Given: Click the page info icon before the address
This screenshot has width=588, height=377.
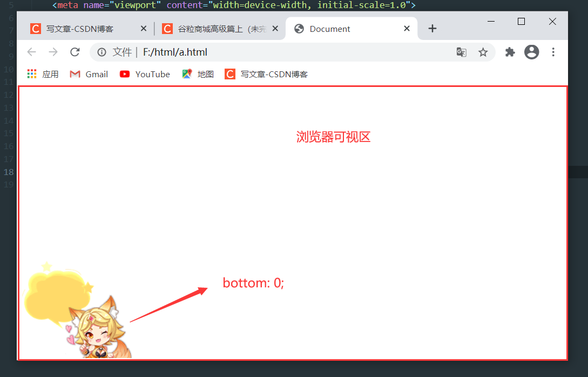Looking at the screenshot, I should click(x=102, y=52).
